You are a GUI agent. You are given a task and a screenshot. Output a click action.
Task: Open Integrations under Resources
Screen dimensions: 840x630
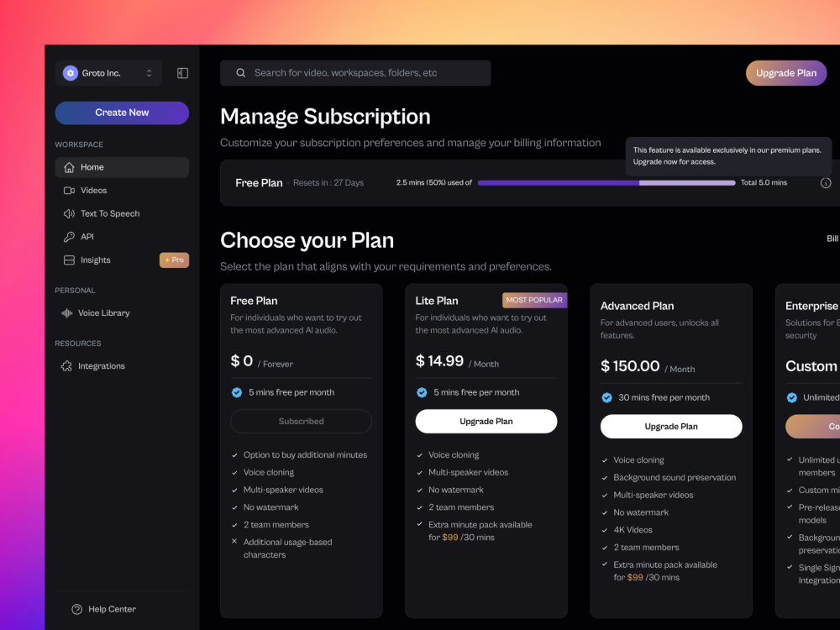122,366
